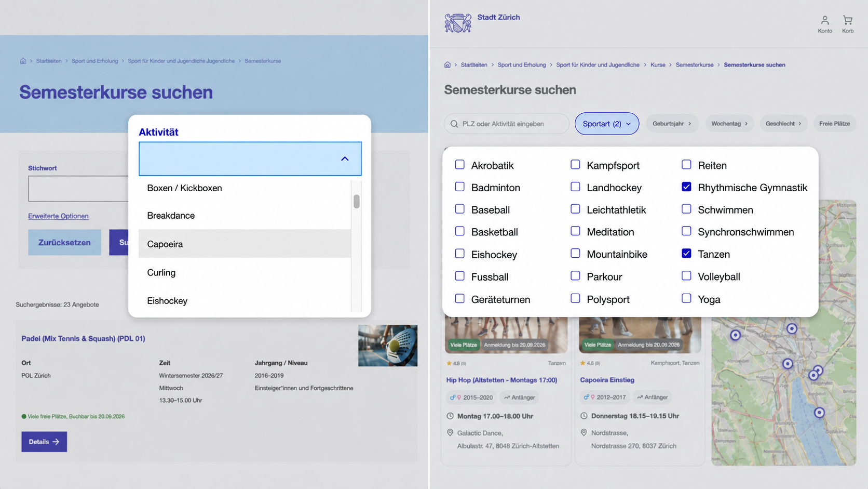Click the clock icon by Montag 17.00–18.00 Uhr
Viewport: 868px width, 489px height.
click(450, 416)
